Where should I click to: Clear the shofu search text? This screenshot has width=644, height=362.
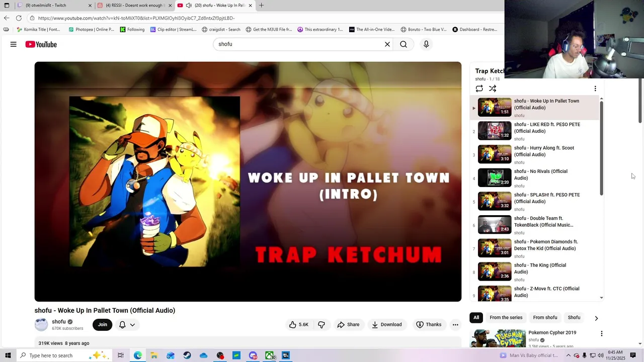(x=387, y=44)
